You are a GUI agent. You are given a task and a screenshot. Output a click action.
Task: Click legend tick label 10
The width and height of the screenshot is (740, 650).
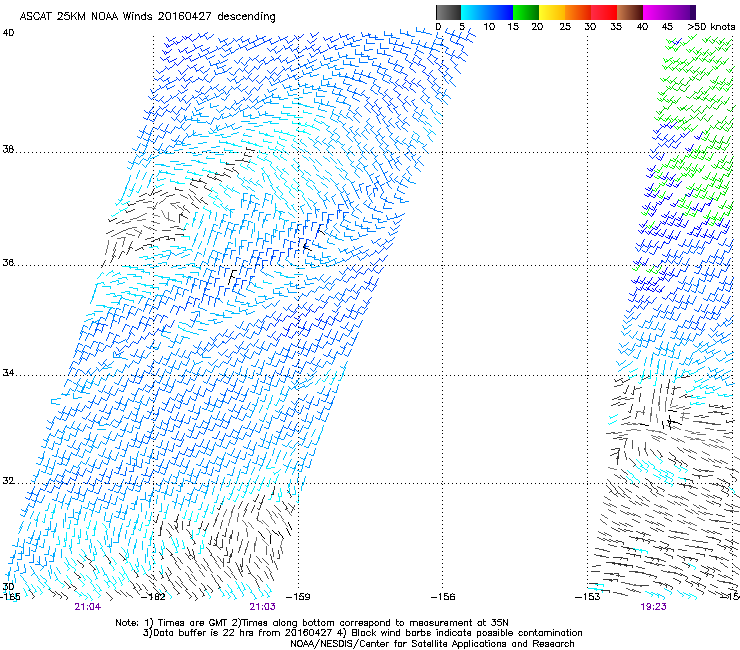pyautogui.click(x=489, y=27)
